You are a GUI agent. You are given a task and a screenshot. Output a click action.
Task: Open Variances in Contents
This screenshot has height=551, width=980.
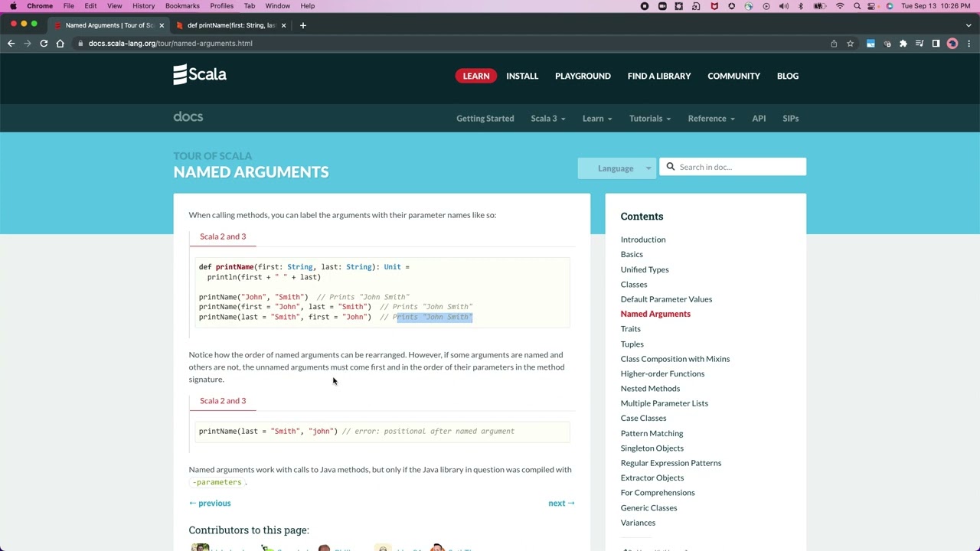point(638,523)
